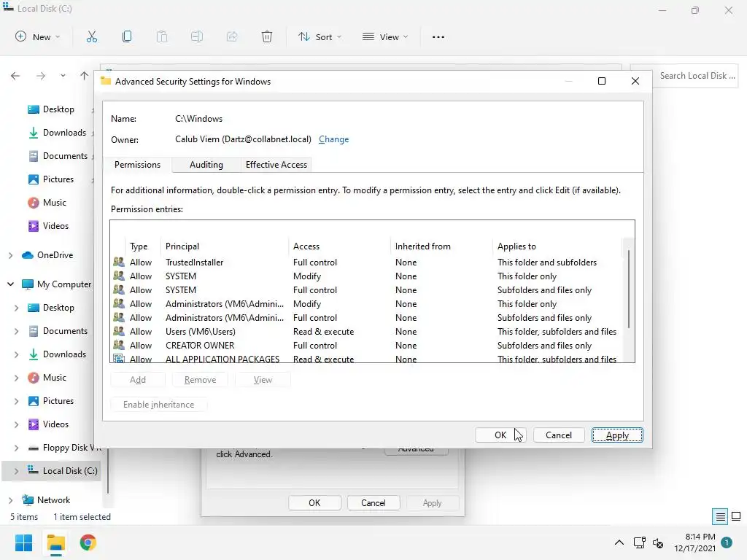Show hidden system tray icons
The width and height of the screenshot is (747, 560).
point(619,542)
